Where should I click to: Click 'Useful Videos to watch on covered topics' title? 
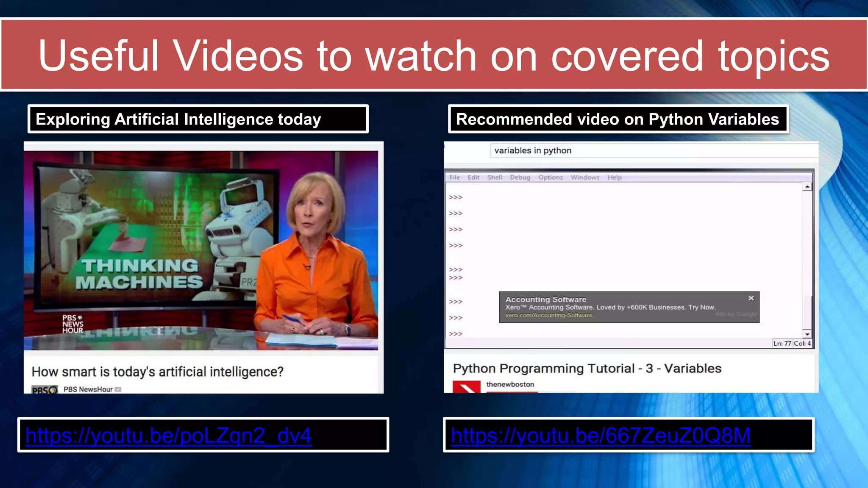coord(434,56)
